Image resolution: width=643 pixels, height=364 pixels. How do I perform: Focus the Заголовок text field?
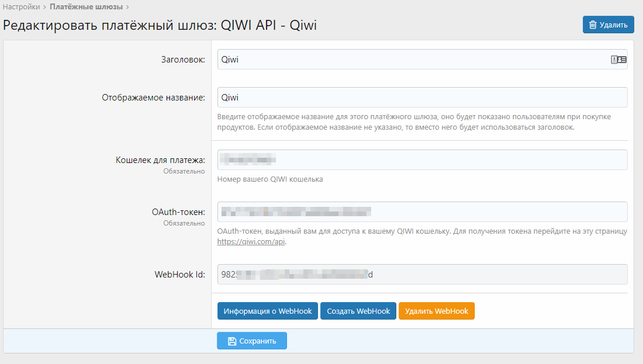point(409,60)
